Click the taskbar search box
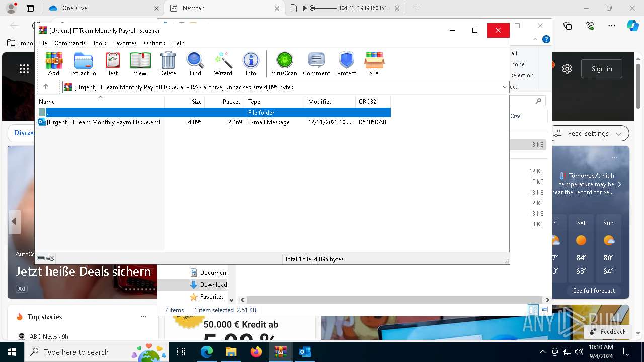The height and width of the screenshot is (362, 644). click(96, 352)
